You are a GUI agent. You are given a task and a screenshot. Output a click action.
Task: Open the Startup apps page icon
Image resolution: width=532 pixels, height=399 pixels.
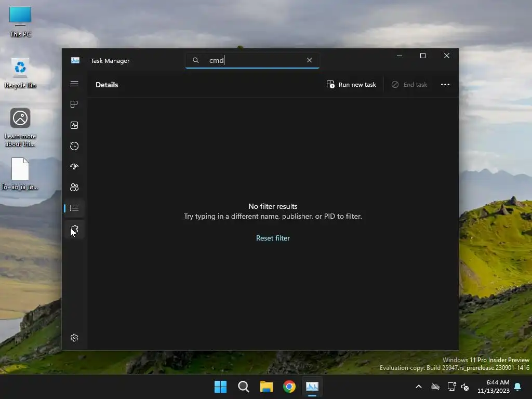[x=74, y=166]
